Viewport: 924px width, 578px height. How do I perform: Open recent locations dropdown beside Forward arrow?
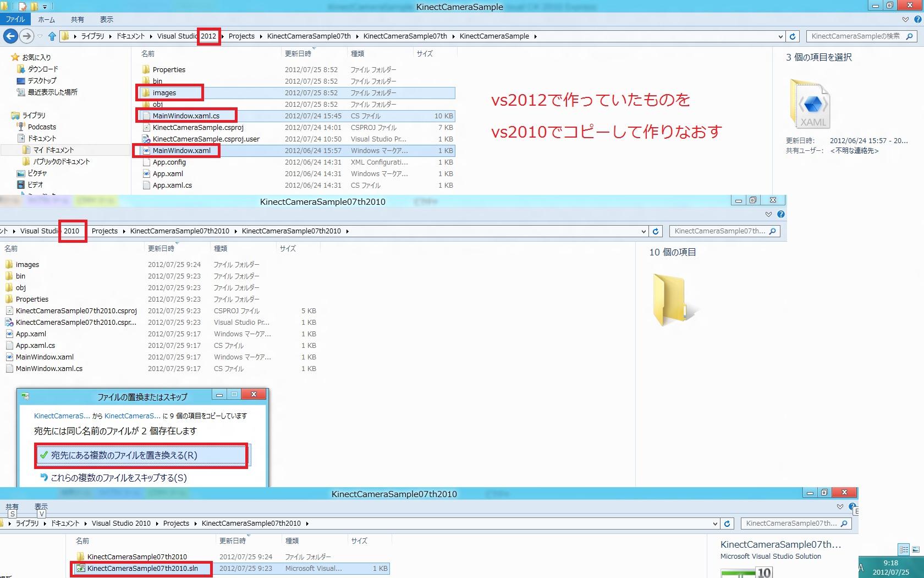(x=40, y=36)
